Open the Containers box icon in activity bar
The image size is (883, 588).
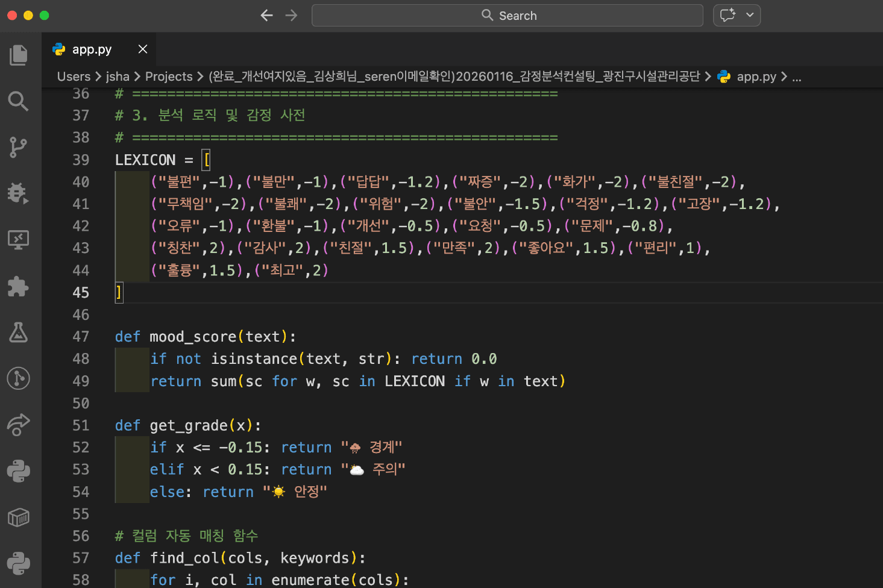tap(19, 518)
